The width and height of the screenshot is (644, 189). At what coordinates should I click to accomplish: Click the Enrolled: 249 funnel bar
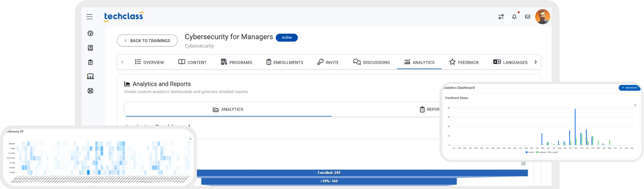[362, 173]
